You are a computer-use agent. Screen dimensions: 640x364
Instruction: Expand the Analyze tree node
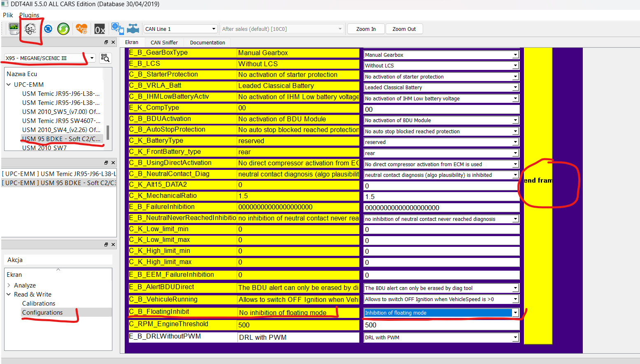point(9,285)
